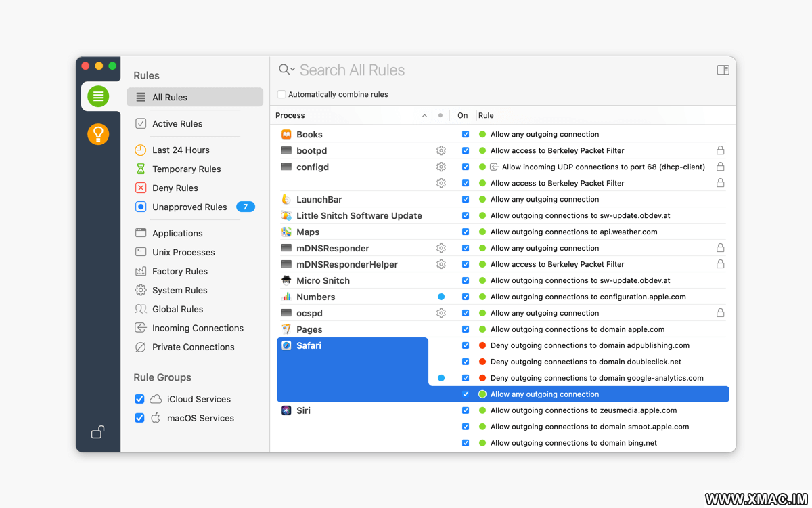Click the lock icon on the mDNSResponderHelper rule
This screenshot has width=812, height=508.
click(x=721, y=264)
